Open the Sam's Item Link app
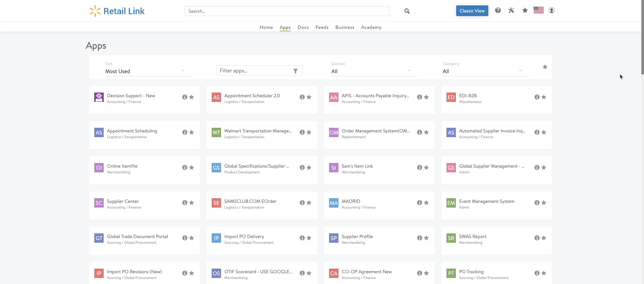The width and height of the screenshot is (644, 284). [x=357, y=166]
